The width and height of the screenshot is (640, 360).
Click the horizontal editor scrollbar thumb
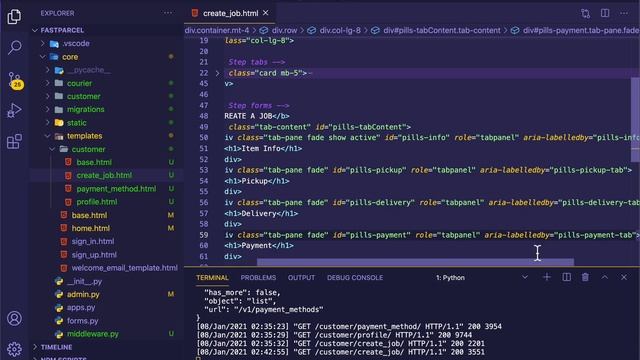(x=415, y=262)
